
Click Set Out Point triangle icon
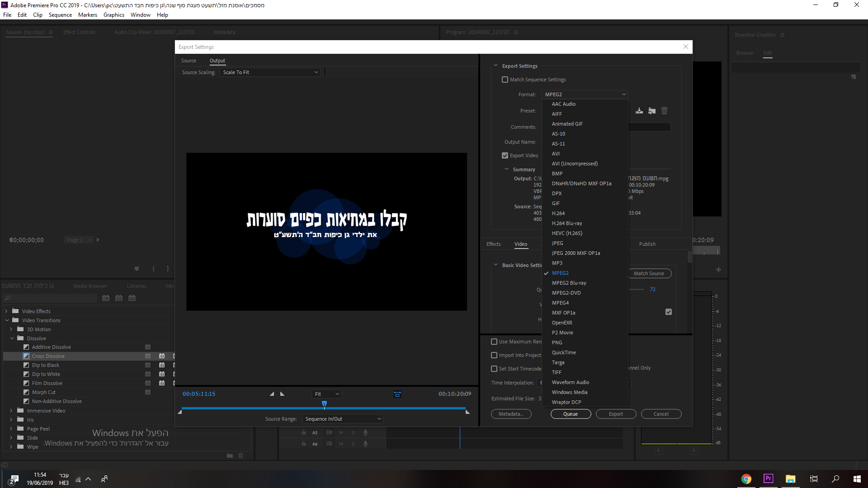point(283,394)
